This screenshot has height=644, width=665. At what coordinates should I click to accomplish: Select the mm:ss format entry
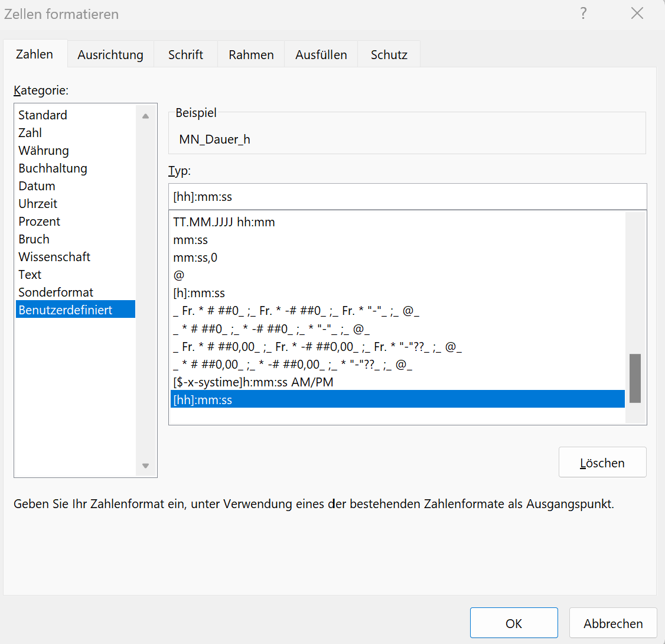pos(397,240)
